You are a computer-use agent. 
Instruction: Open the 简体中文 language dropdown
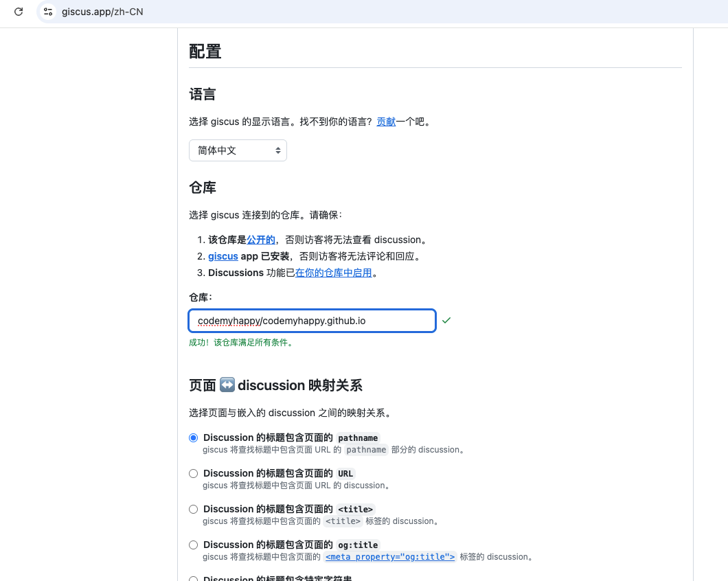[238, 150]
